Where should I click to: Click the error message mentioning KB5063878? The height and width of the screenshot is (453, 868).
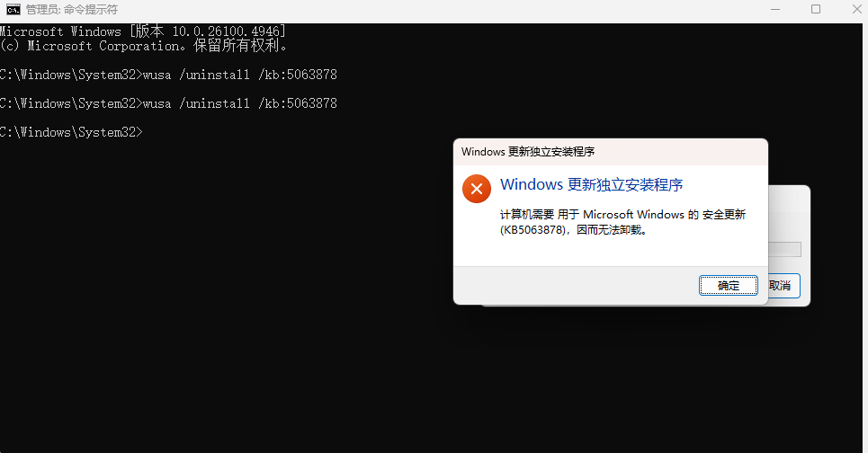pos(622,222)
